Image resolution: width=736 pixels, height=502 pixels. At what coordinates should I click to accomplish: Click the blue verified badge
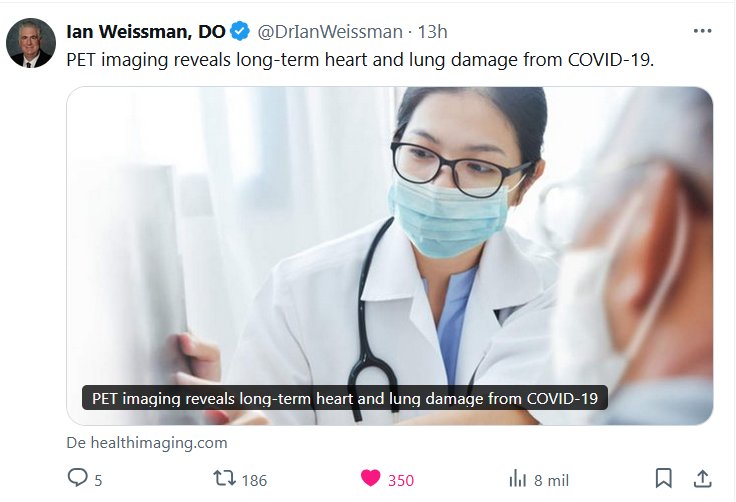pyautogui.click(x=241, y=32)
